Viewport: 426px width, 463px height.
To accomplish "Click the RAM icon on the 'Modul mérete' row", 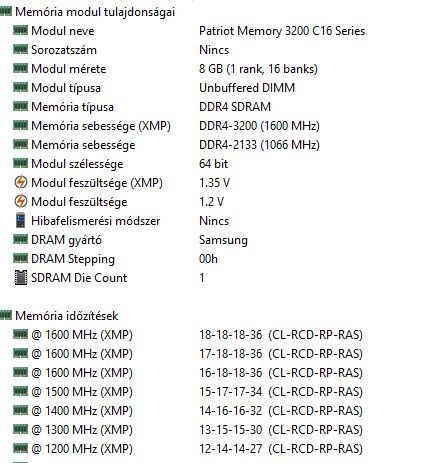I will click(x=20, y=68).
